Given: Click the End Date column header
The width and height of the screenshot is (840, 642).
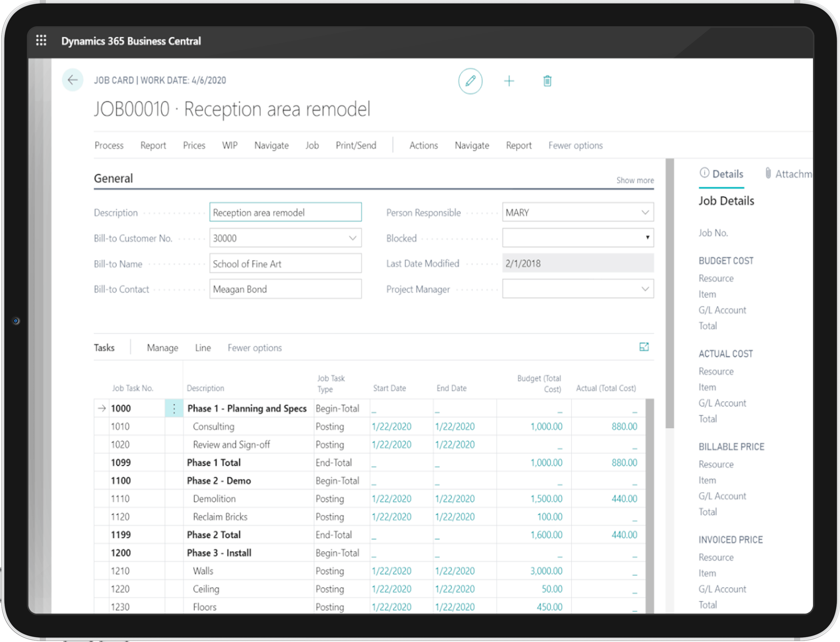Looking at the screenshot, I should click(x=451, y=388).
